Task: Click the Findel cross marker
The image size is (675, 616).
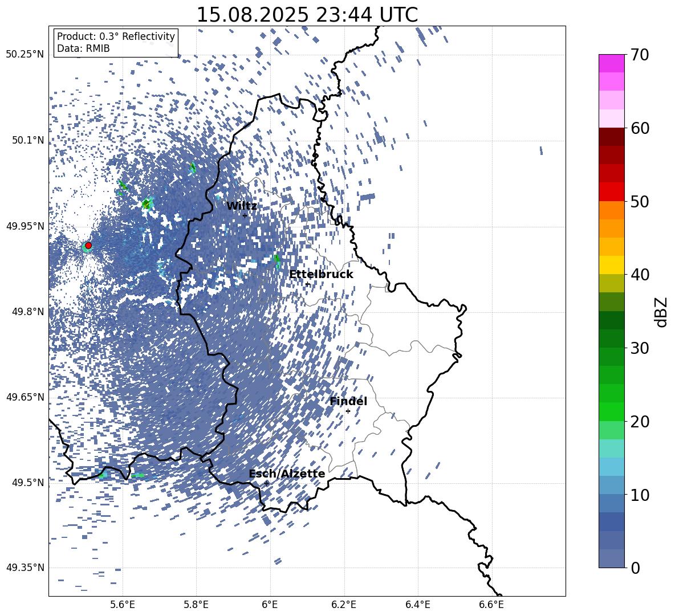Action: click(348, 411)
